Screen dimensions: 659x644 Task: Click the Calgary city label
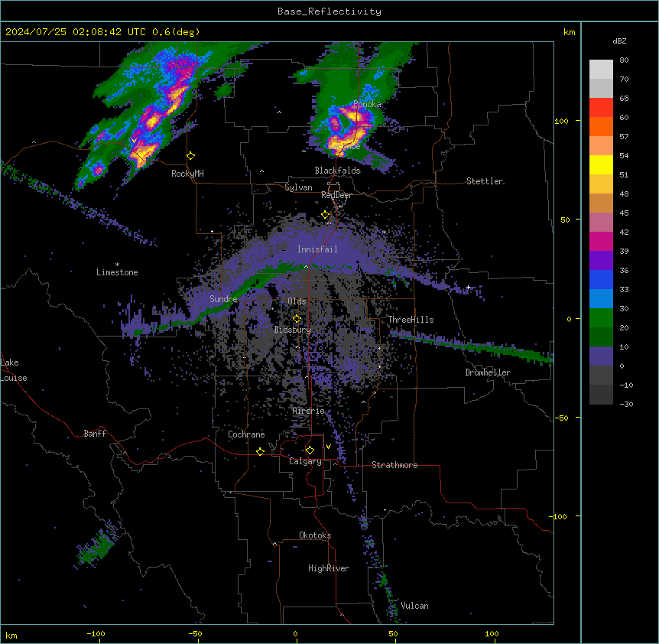[305, 461]
